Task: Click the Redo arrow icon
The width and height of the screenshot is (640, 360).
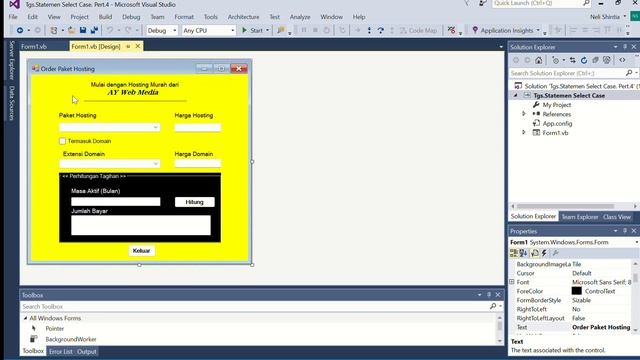Action: pos(128,30)
